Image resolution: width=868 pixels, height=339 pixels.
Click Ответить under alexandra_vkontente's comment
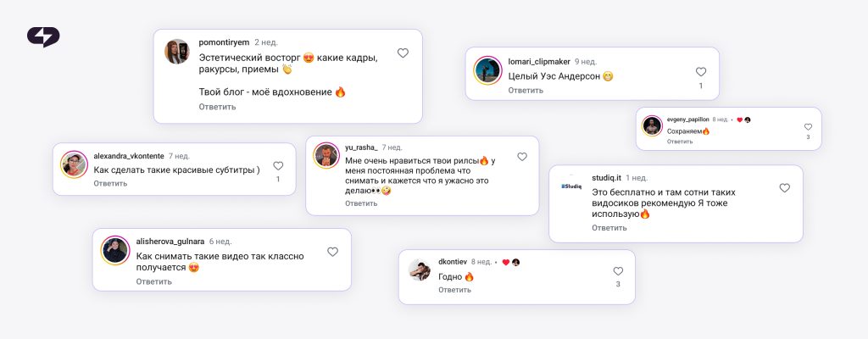point(110,183)
